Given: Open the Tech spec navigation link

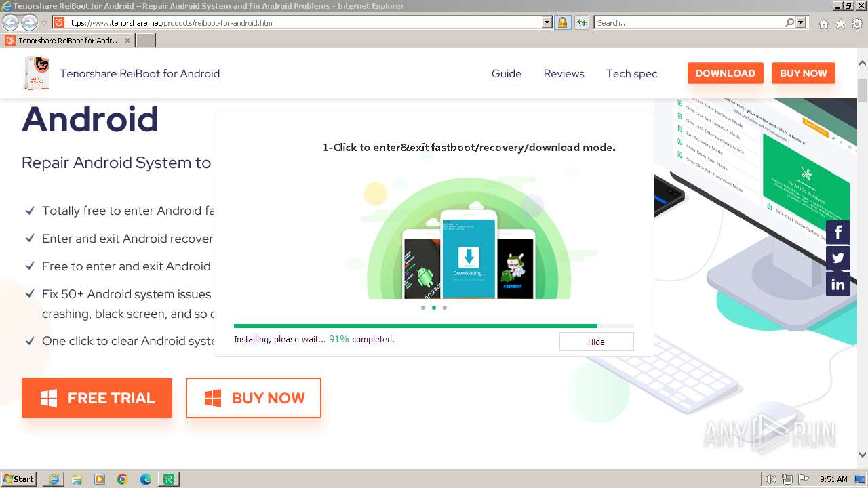Looking at the screenshot, I should click(631, 73).
